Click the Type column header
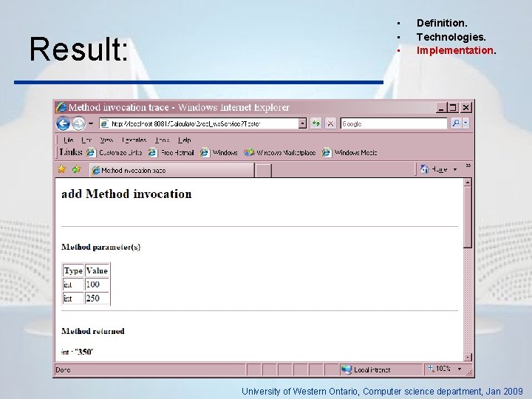 (x=73, y=270)
